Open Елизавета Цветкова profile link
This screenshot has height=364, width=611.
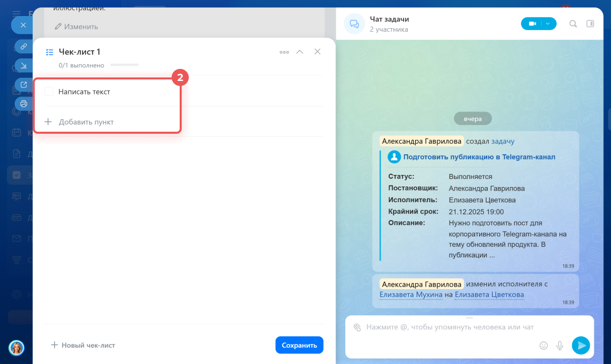(x=489, y=295)
